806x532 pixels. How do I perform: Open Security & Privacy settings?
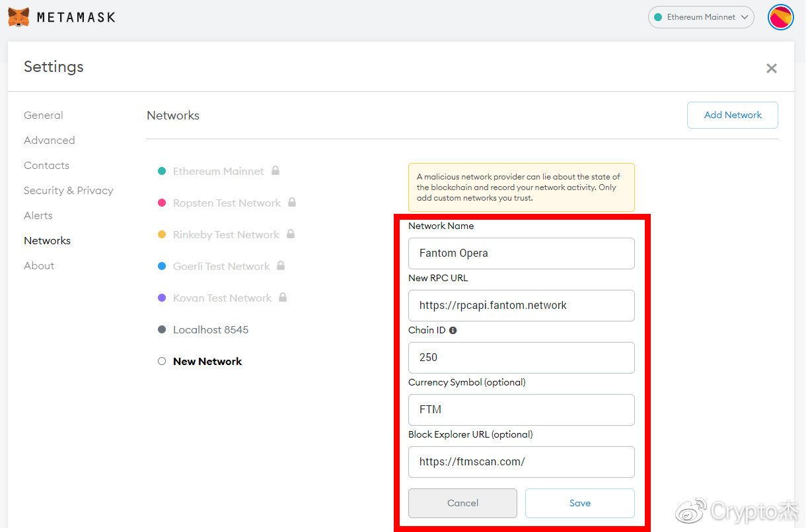69,190
